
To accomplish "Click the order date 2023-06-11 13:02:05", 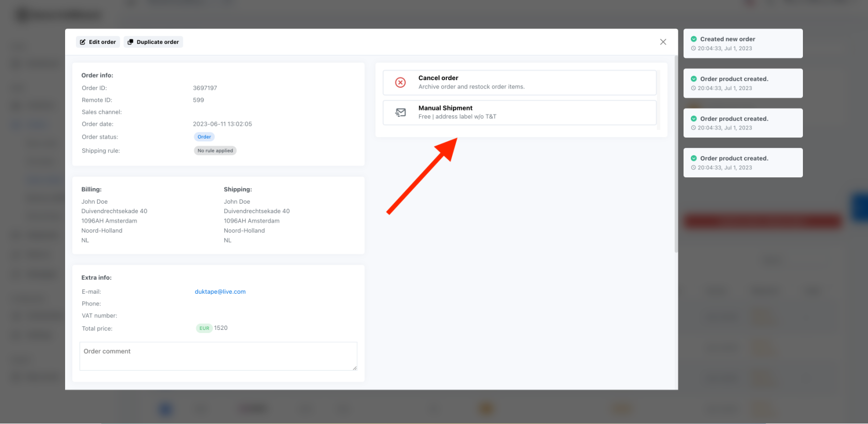I will point(222,124).
